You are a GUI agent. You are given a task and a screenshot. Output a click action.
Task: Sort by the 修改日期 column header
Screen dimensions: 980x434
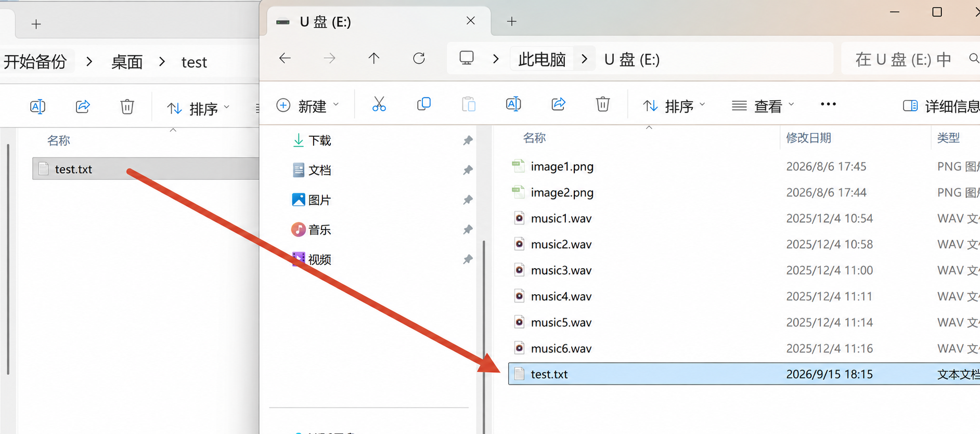tap(808, 138)
